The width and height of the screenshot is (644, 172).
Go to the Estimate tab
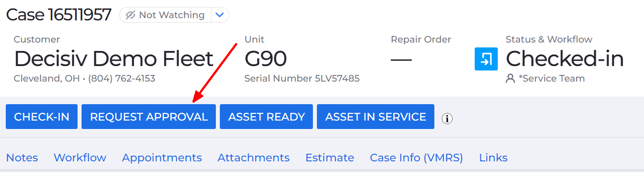pos(330,157)
